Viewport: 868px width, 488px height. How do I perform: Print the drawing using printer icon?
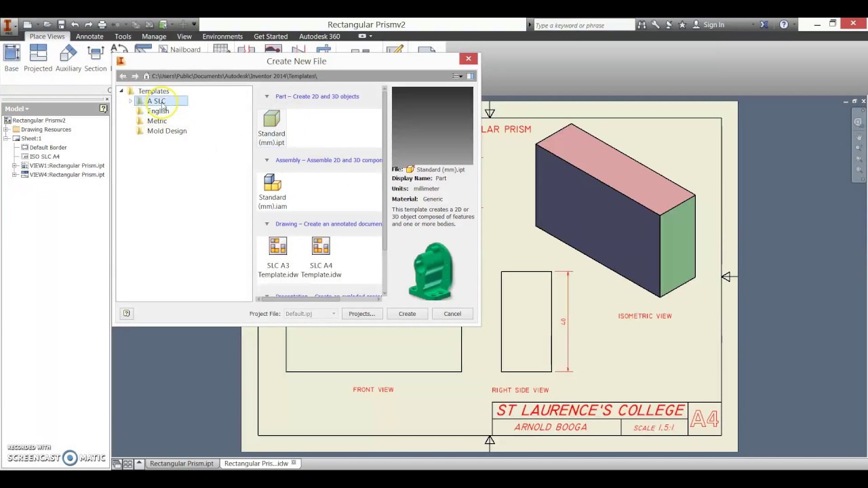click(x=102, y=24)
